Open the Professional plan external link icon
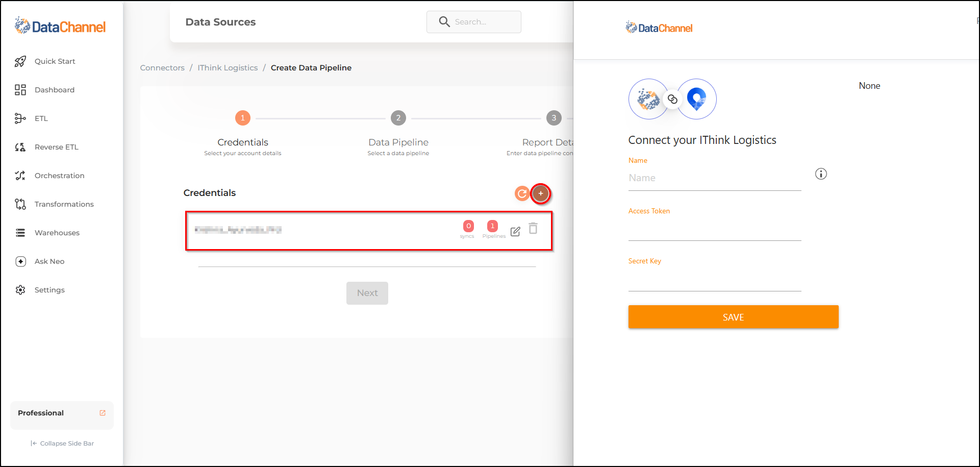This screenshot has width=980, height=467. [103, 413]
